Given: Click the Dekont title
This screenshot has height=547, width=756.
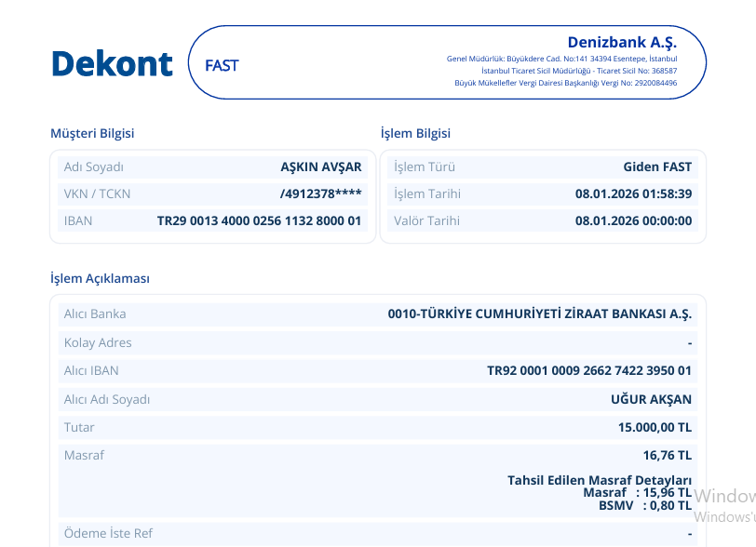Looking at the screenshot, I should pos(112,63).
